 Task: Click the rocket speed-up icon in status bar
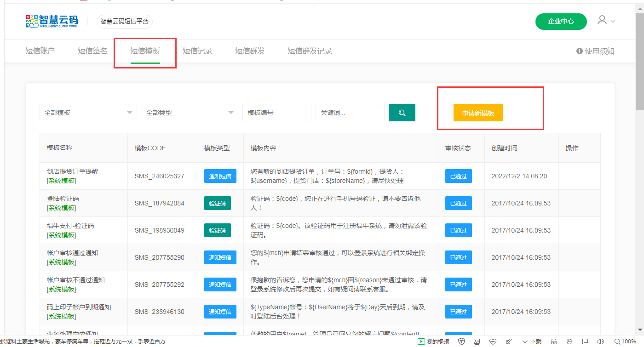pyautogui.click(x=508, y=341)
